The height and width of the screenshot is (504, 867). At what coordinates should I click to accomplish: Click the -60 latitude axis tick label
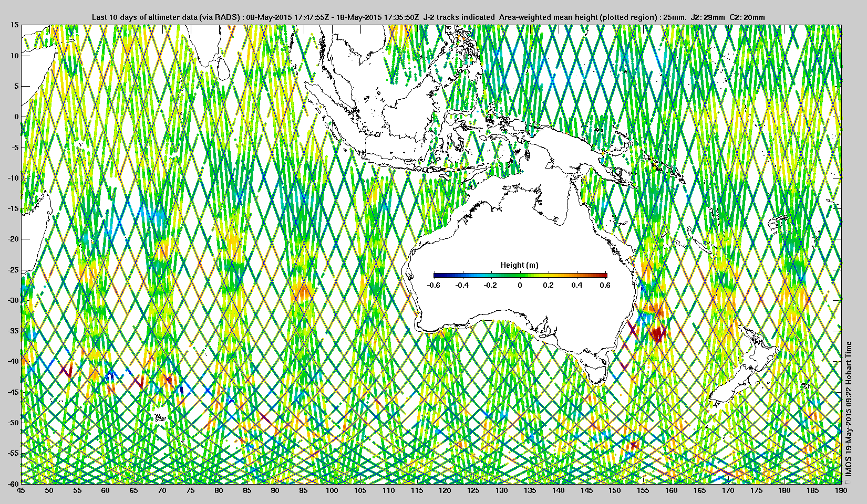point(13,484)
